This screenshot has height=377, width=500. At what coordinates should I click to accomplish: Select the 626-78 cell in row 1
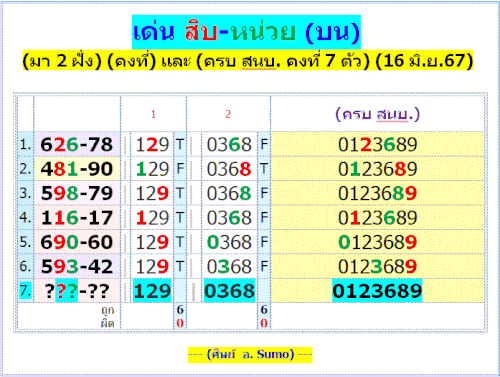77,145
